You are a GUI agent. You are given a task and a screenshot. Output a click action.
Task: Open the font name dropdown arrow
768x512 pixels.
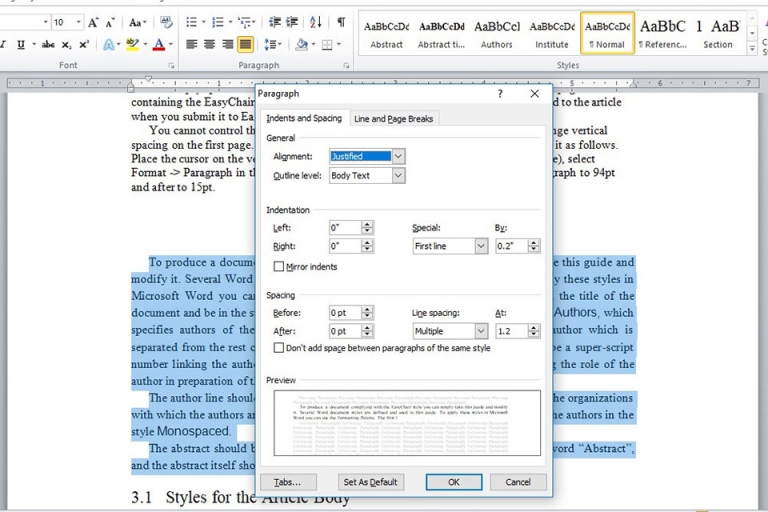point(46,22)
